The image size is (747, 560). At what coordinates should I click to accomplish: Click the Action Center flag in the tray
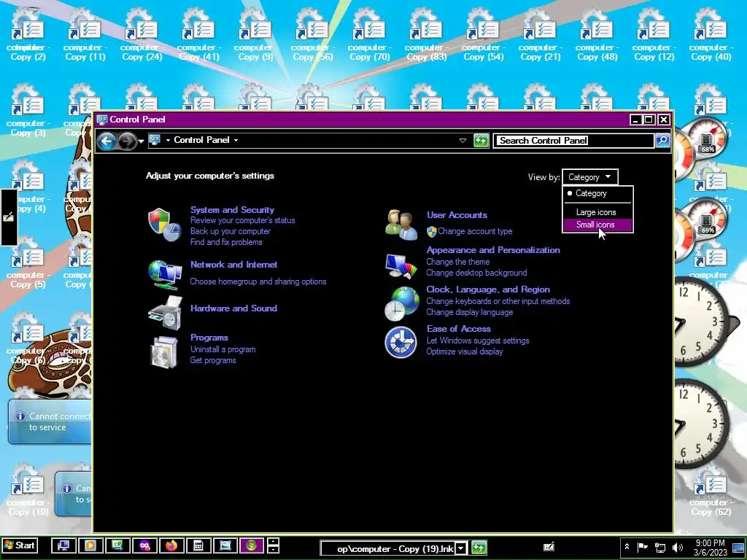[642, 547]
